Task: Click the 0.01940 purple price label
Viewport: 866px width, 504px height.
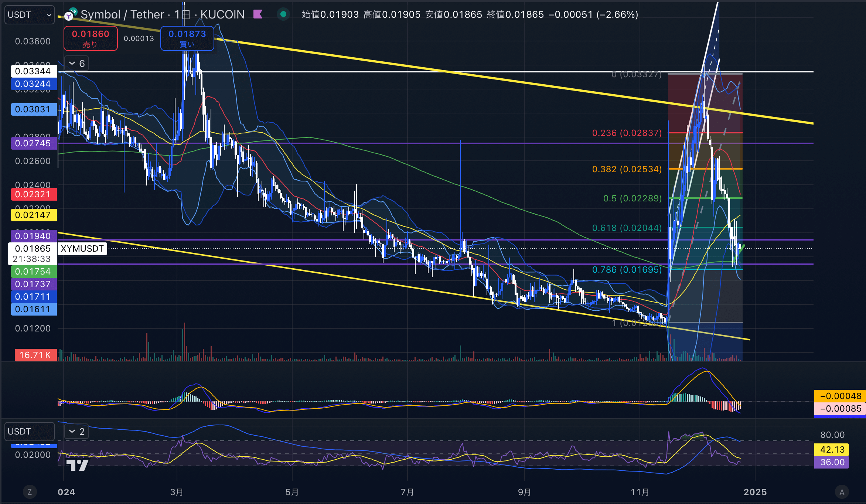Action: [34, 236]
